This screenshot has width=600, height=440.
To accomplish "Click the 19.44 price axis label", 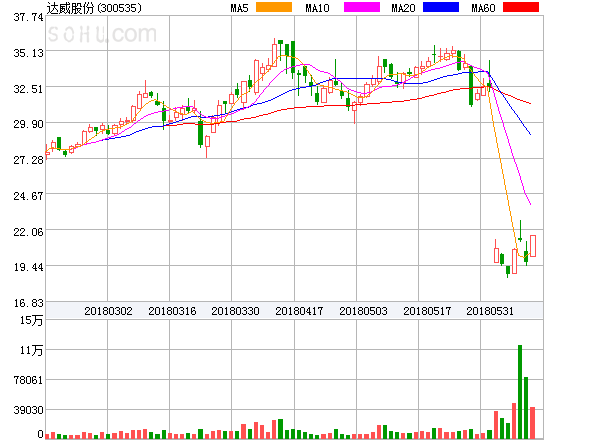I will pyautogui.click(x=28, y=267).
